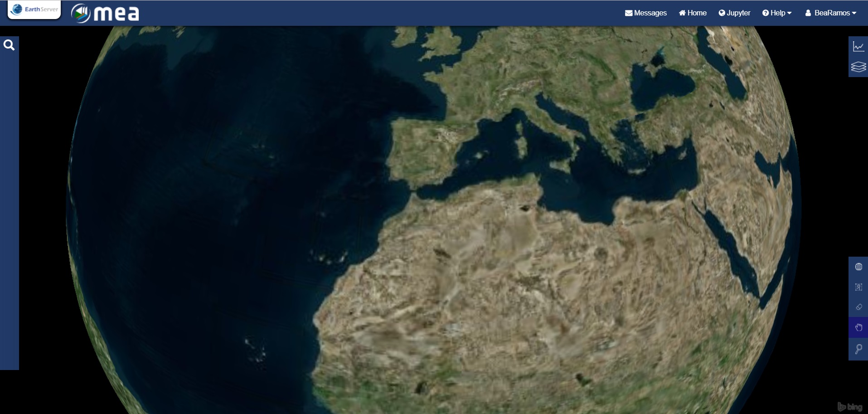Select the eraser tool

pyautogui.click(x=858, y=307)
